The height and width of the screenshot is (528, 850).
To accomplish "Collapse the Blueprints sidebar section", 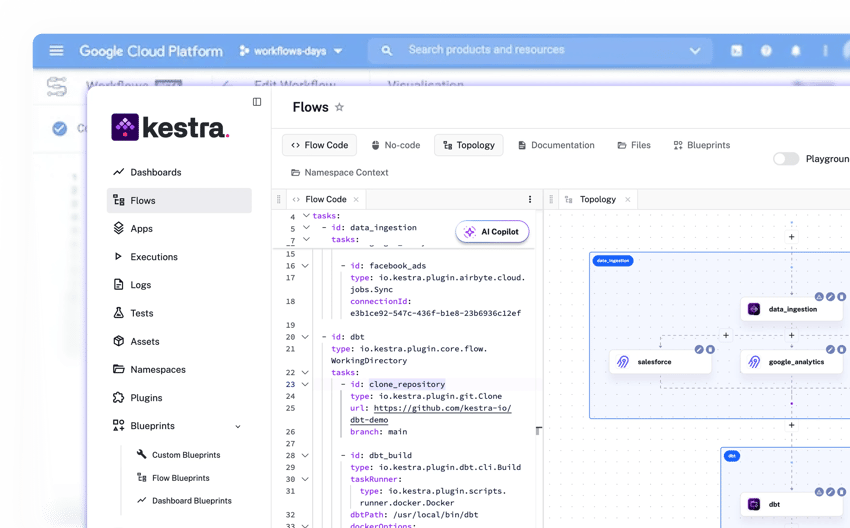I will pyautogui.click(x=238, y=426).
